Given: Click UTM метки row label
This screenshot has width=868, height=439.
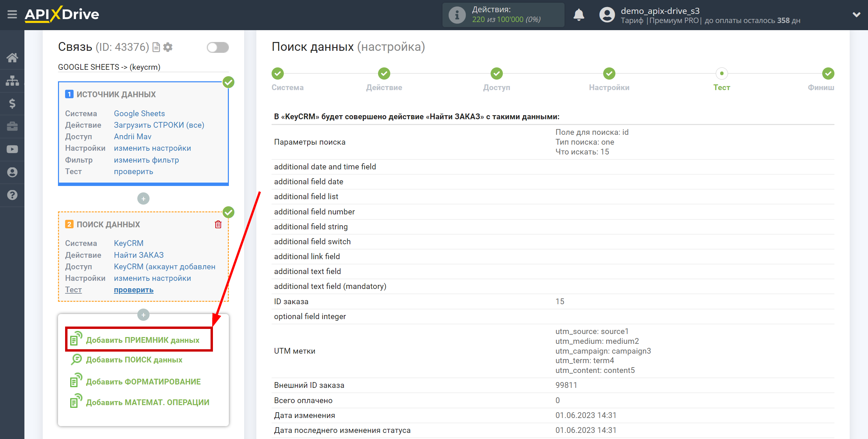Looking at the screenshot, I should (295, 351).
